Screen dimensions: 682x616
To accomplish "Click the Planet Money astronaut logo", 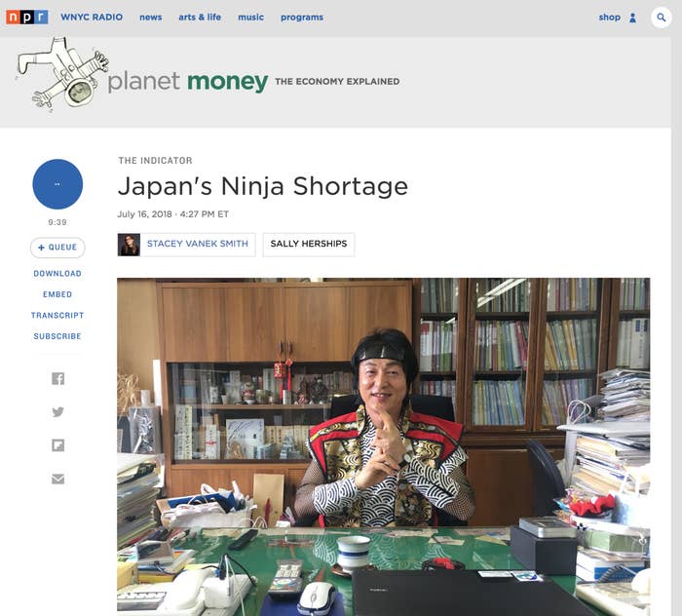I will pos(61,74).
